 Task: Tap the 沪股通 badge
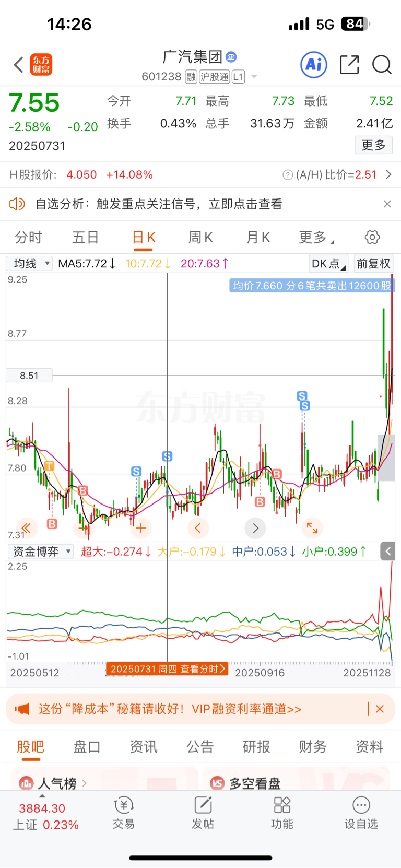click(215, 77)
